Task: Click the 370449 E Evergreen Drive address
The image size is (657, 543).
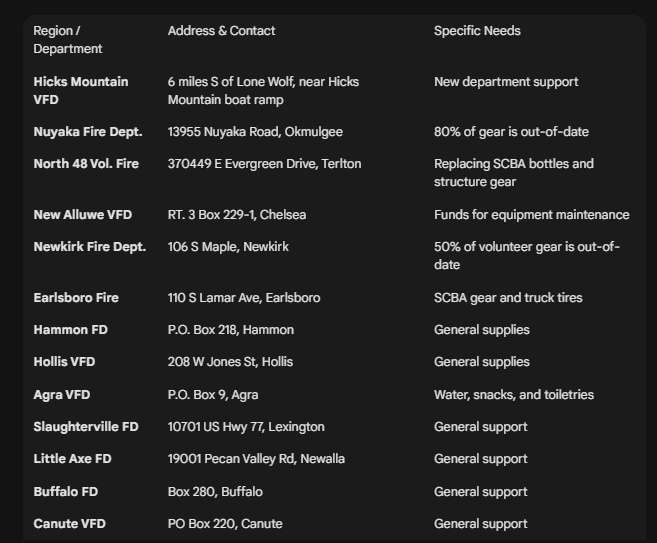Action: 264,164
